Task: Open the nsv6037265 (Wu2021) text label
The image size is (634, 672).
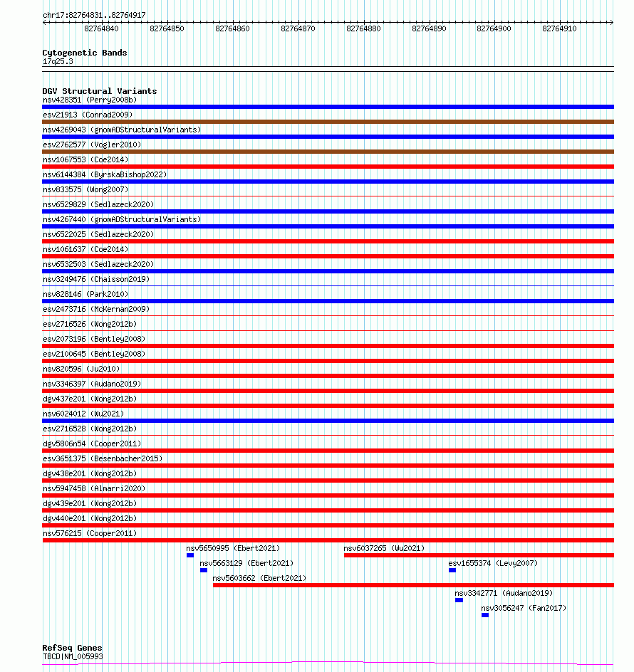Action: point(385,549)
